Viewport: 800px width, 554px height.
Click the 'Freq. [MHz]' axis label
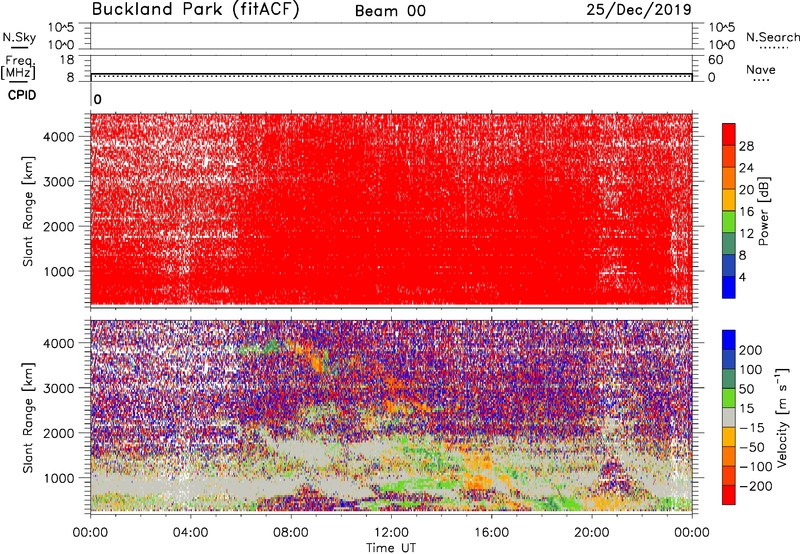pyautogui.click(x=18, y=67)
